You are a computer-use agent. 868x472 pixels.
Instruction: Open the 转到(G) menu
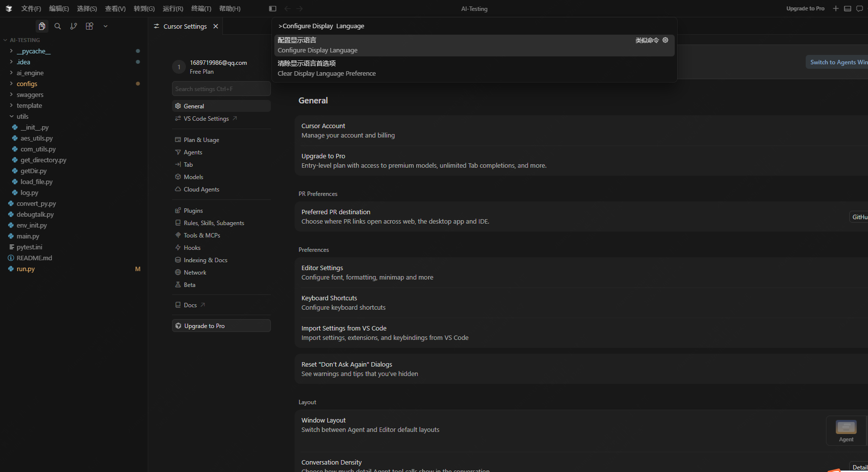point(144,8)
